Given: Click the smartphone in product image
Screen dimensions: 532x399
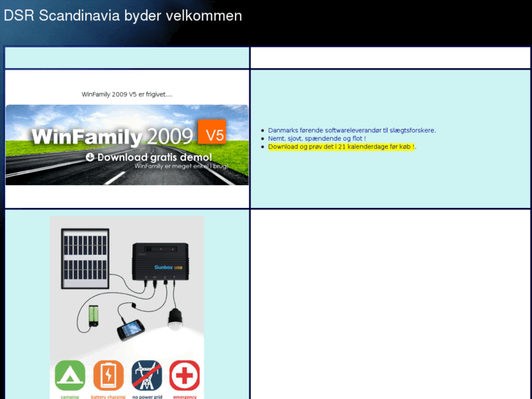Looking at the screenshot, I should [x=131, y=330].
